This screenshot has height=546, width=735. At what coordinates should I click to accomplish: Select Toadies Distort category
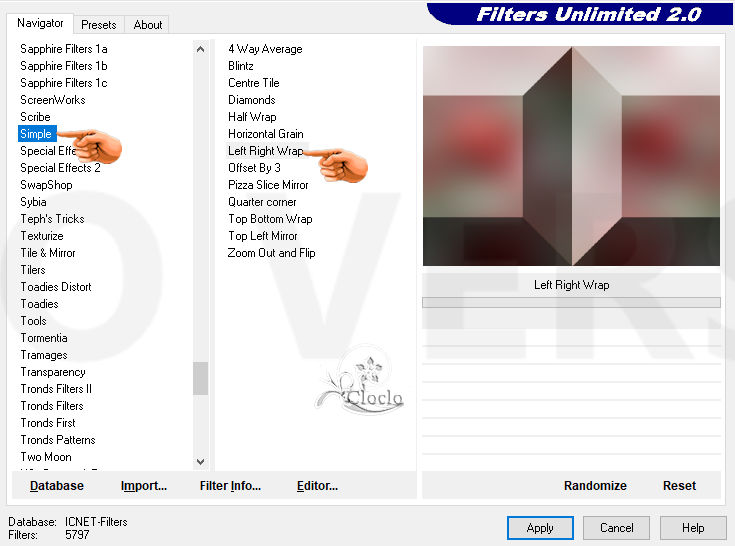pyautogui.click(x=56, y=287)
